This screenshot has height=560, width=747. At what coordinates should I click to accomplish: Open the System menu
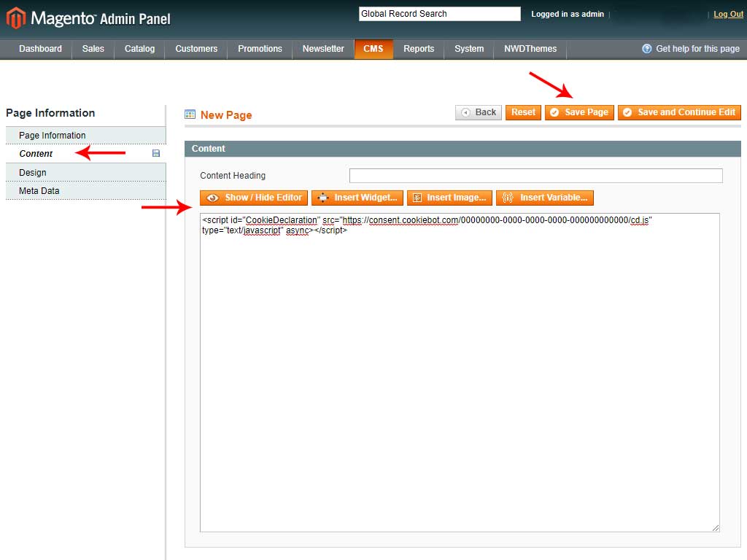[x=469, y=49]
